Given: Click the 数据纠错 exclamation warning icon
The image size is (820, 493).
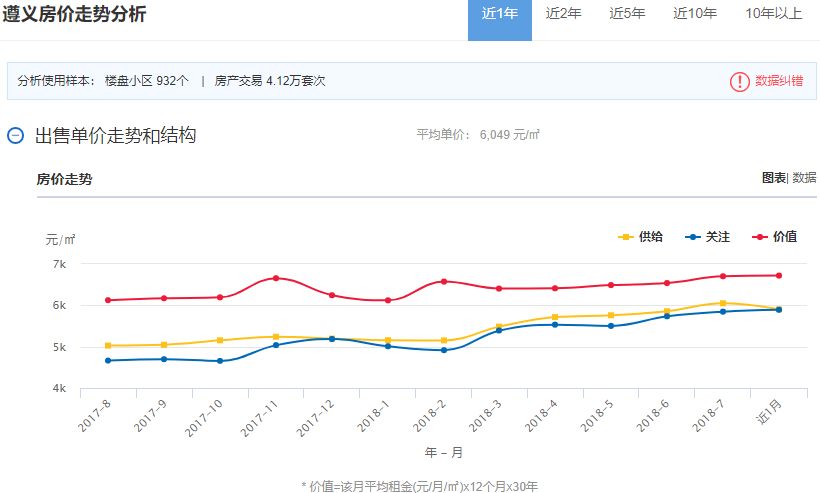Looking at the screenshot, I should (739, 81).
